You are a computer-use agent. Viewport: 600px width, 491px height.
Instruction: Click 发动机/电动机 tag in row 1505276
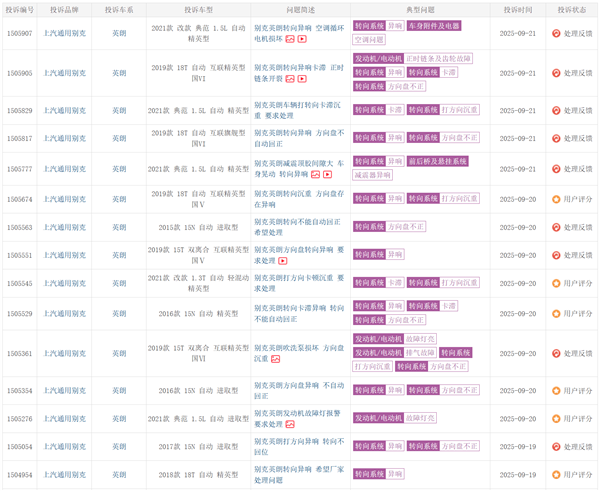pos(378,418)
